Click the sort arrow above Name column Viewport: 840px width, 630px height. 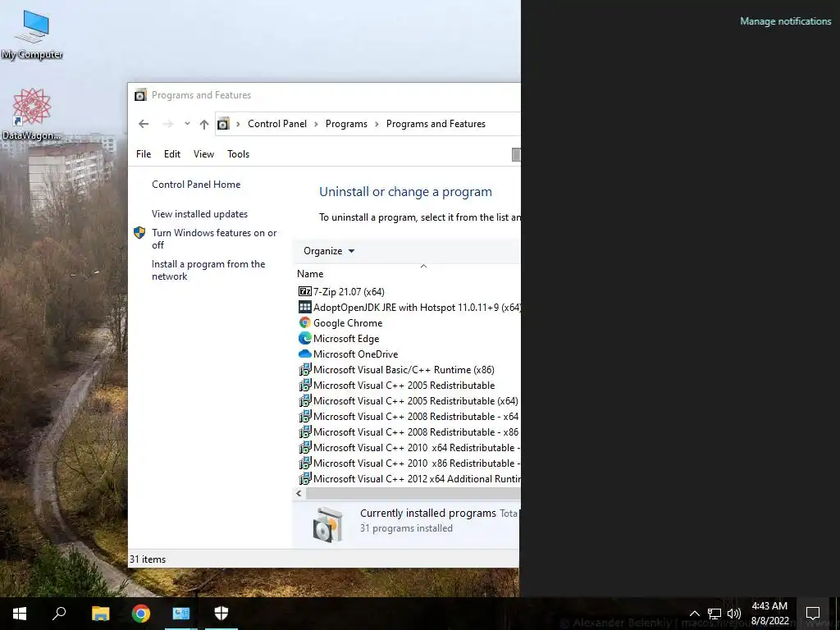[x=423, y=266]
